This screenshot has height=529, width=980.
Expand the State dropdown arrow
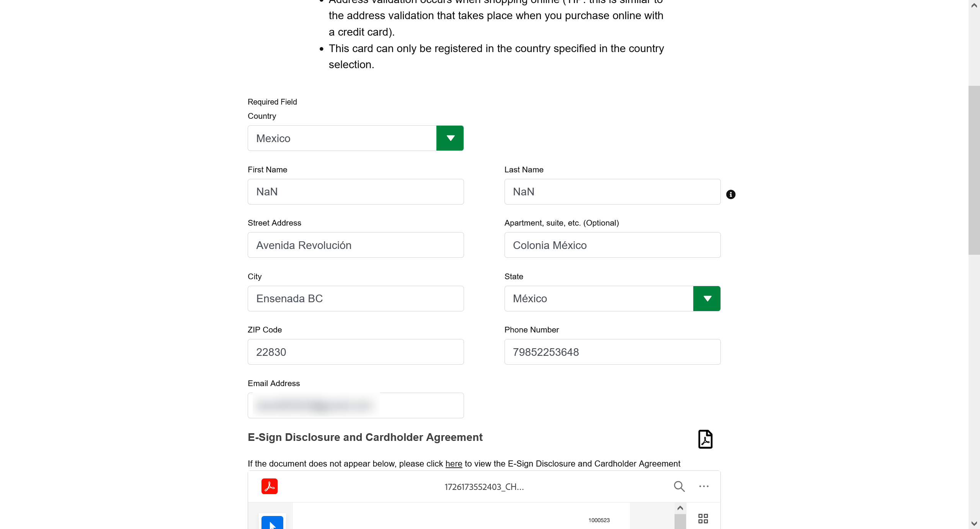click(x=707, y=298)
